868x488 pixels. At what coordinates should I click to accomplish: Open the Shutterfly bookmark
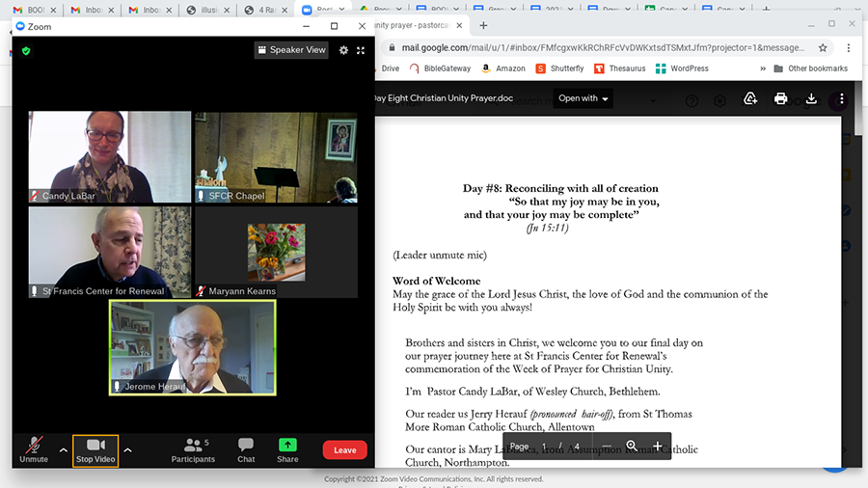[559, 68]
